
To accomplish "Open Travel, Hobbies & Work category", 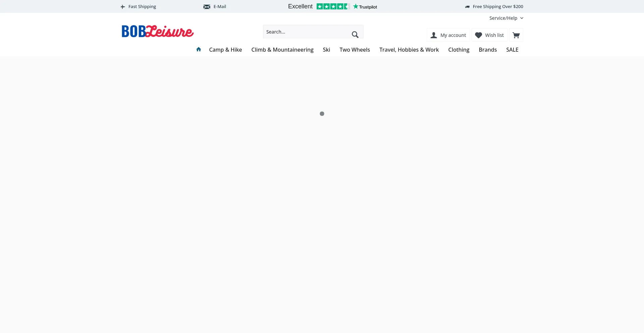I will (x=409, y=50).
